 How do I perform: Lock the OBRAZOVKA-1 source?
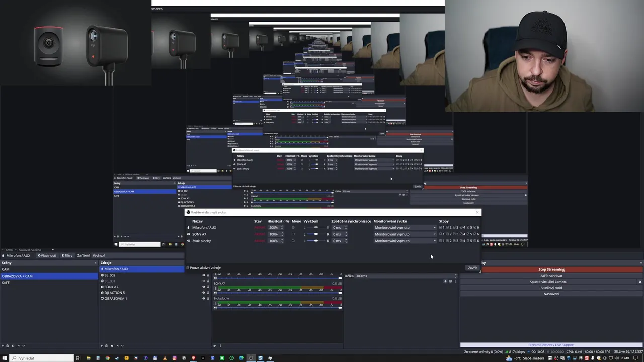coord(208,298)
